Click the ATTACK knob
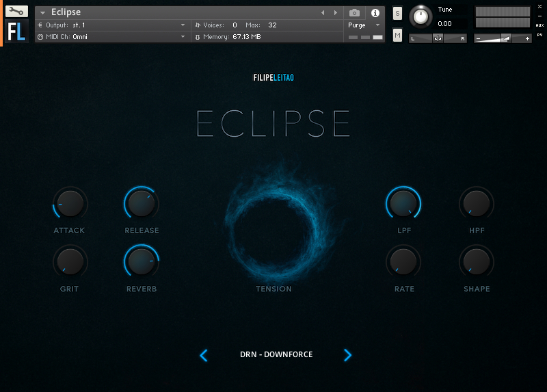 click(70, 203)
